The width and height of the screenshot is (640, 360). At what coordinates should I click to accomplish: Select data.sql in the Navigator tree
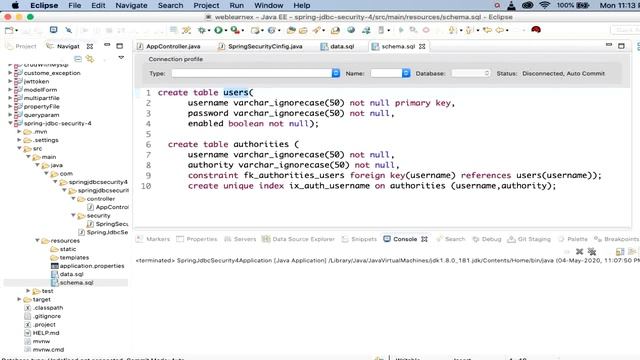[71, 274]
